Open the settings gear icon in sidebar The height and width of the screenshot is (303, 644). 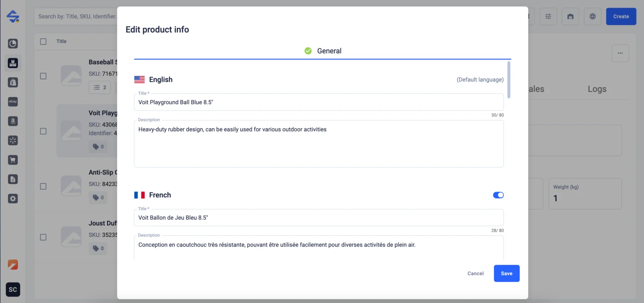click(x=13, y=199)
